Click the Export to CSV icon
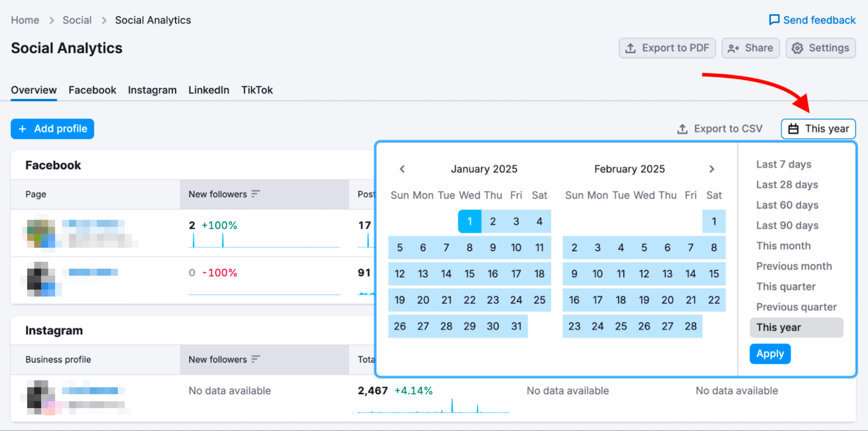Screen dimensions: 868x431 coord(682,129)
